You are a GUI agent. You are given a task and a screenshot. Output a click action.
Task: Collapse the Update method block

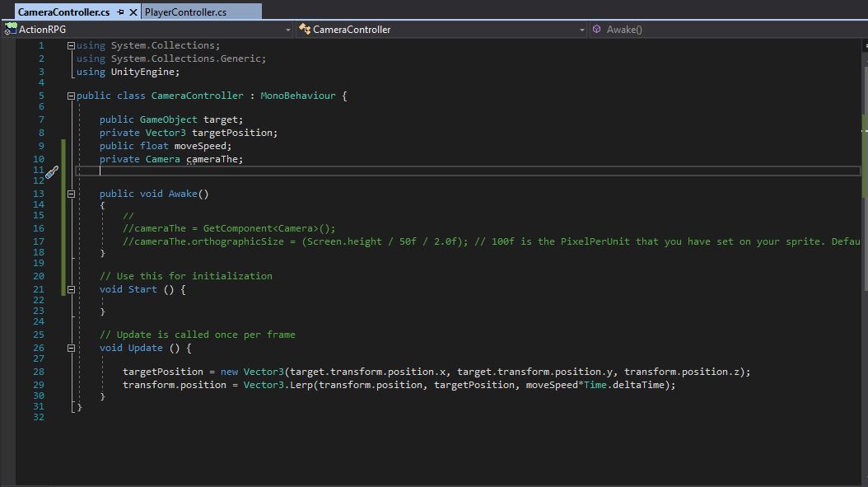(71, 348)
